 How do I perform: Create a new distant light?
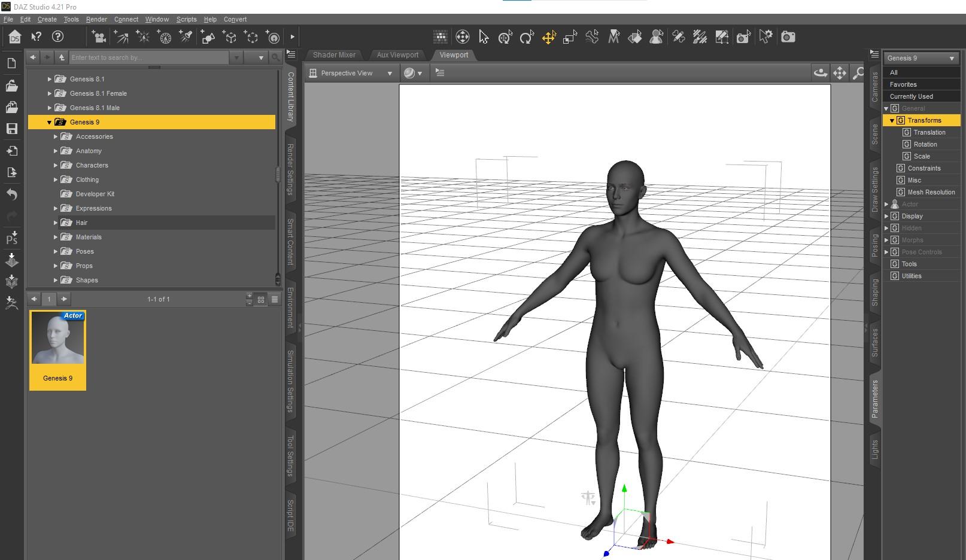pyautogui.click(x=121, y=37)
